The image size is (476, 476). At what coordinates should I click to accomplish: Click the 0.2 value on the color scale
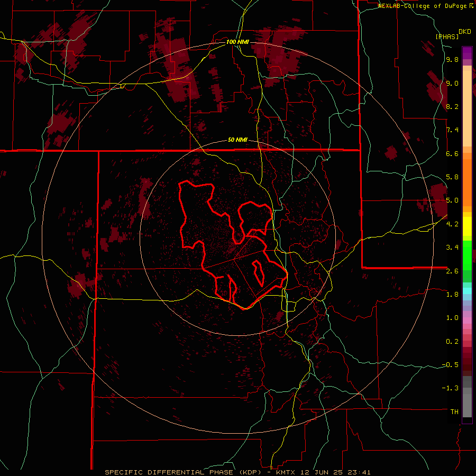(452, 341)
